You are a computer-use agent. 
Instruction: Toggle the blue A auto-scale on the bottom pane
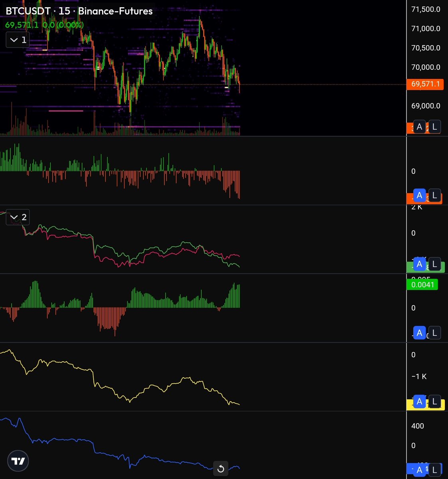pos(419,469)
